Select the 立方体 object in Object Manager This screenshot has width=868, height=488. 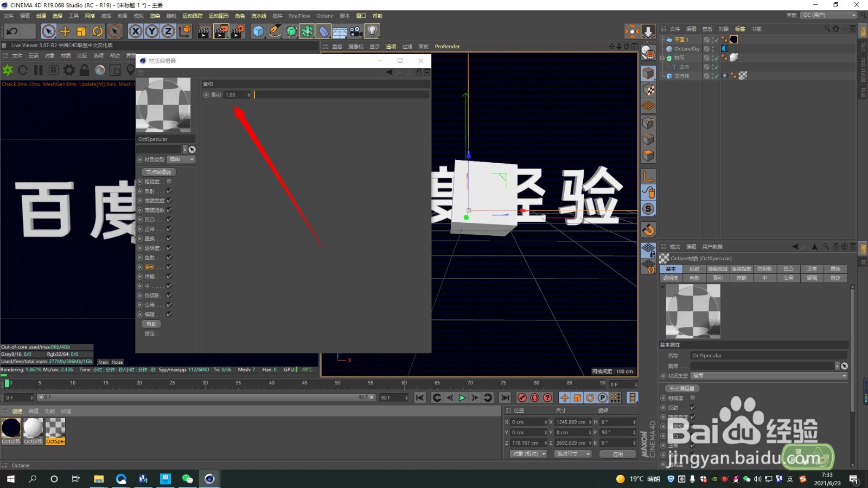click(682, 76)
